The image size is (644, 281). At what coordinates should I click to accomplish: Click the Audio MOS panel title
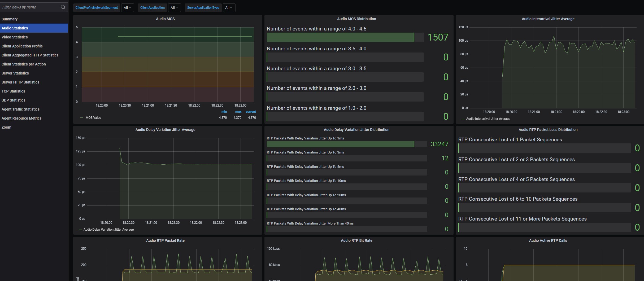165,19
